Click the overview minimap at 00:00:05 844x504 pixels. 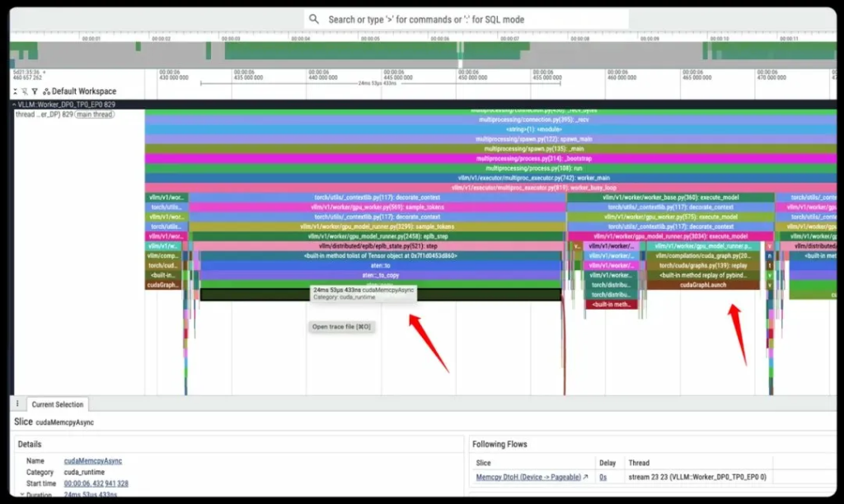pyautogui.click(x=370, y=51)
